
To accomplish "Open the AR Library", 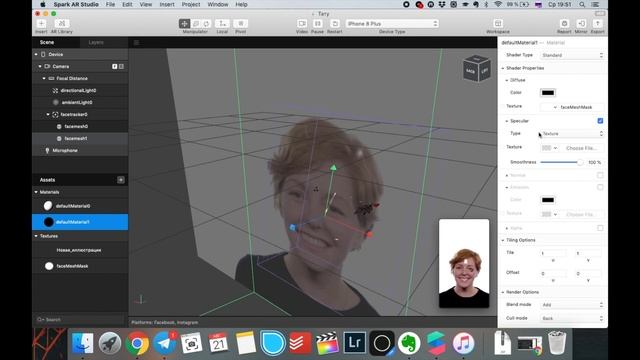I will coord(62,24).
